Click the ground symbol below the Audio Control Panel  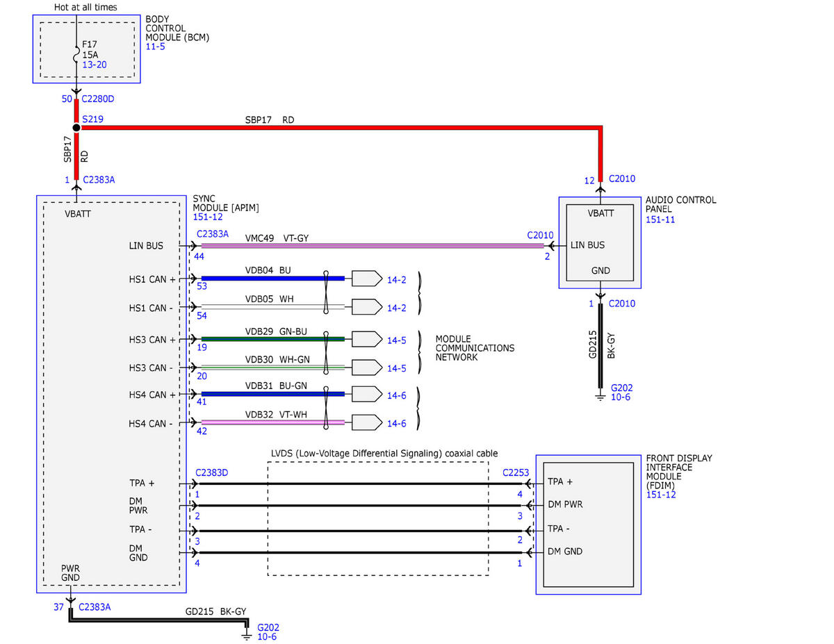point(601,397)
